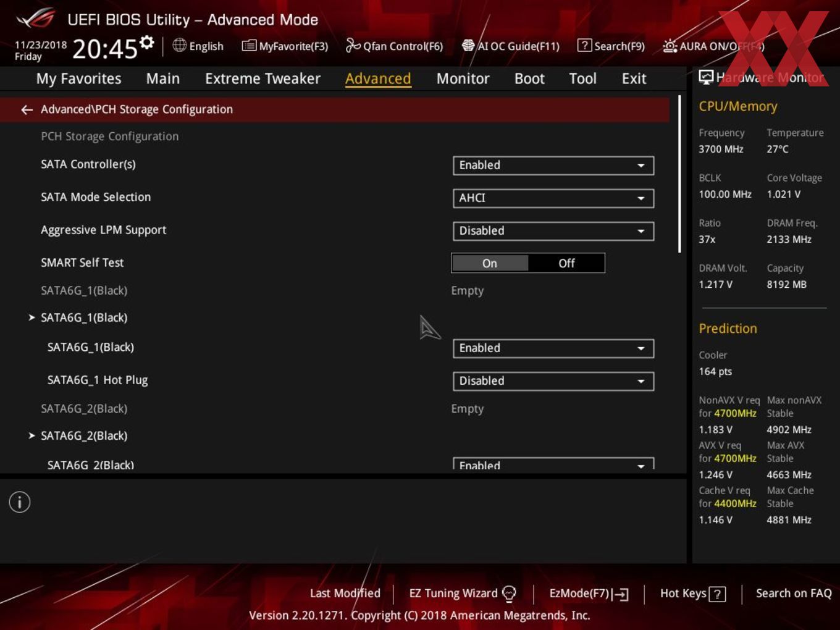Open SATA6G_1 Hot Plug dropdown
The image size is (840, 630).
pos(553,381)
